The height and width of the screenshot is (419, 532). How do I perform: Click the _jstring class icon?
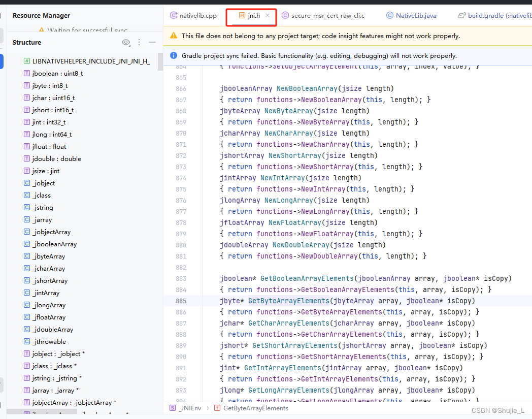(x=27, y=207)
